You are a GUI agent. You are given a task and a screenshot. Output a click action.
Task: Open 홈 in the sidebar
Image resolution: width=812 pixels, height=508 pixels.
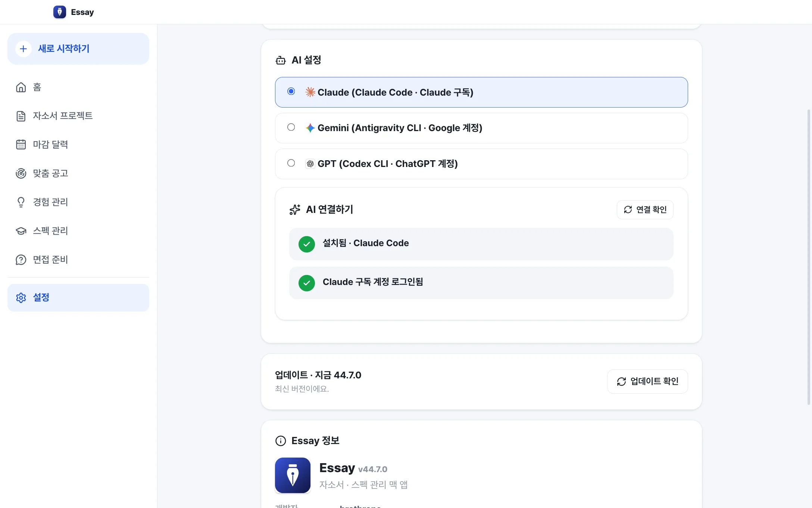[x=78, y=87]
